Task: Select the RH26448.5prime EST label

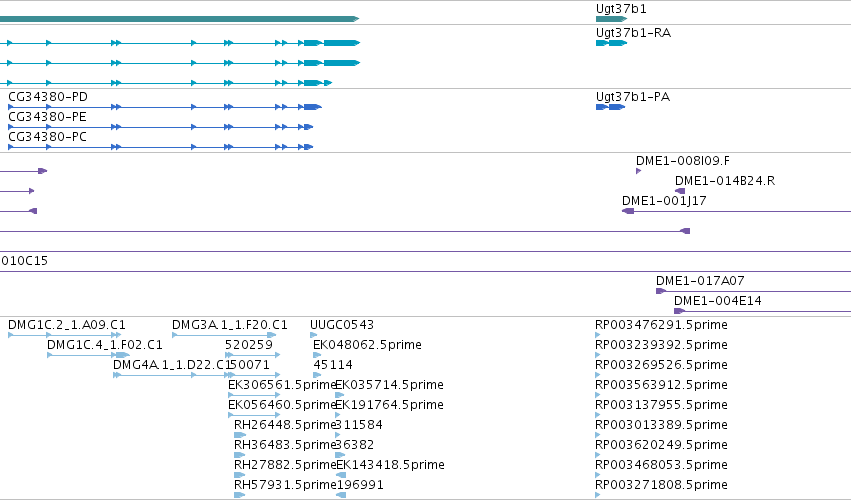Action: click(285, 425)
